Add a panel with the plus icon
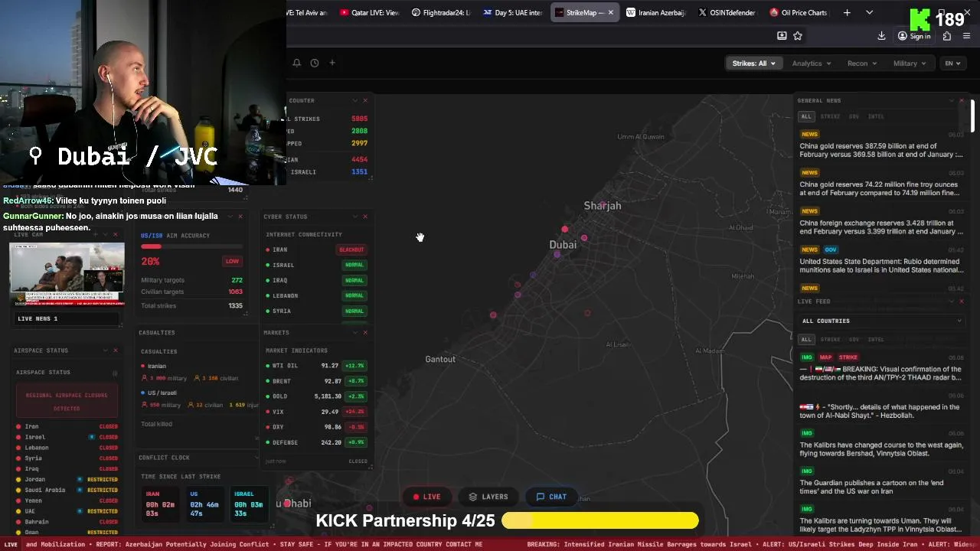Screen dimensions: 980x551 pos(332,63)
